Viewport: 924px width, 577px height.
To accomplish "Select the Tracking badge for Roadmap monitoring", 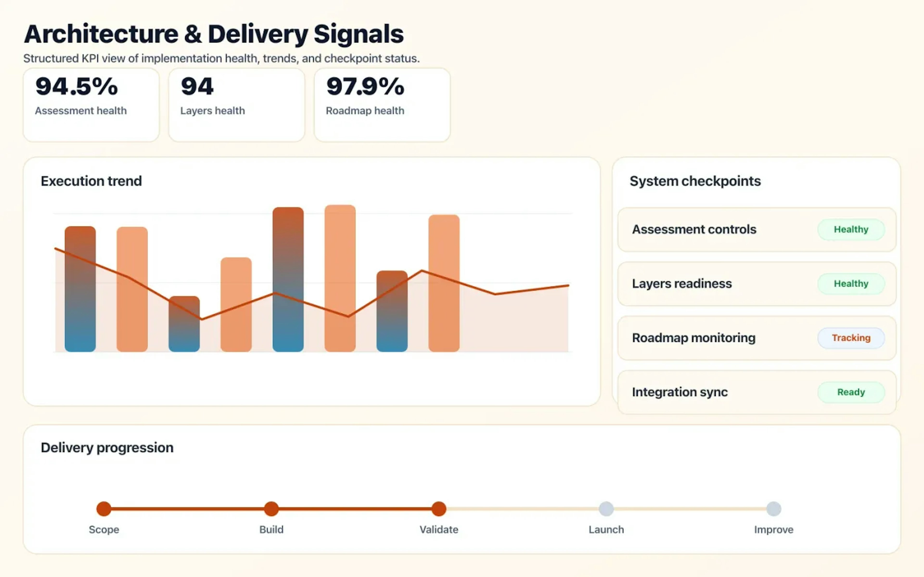I will point(851,338).
